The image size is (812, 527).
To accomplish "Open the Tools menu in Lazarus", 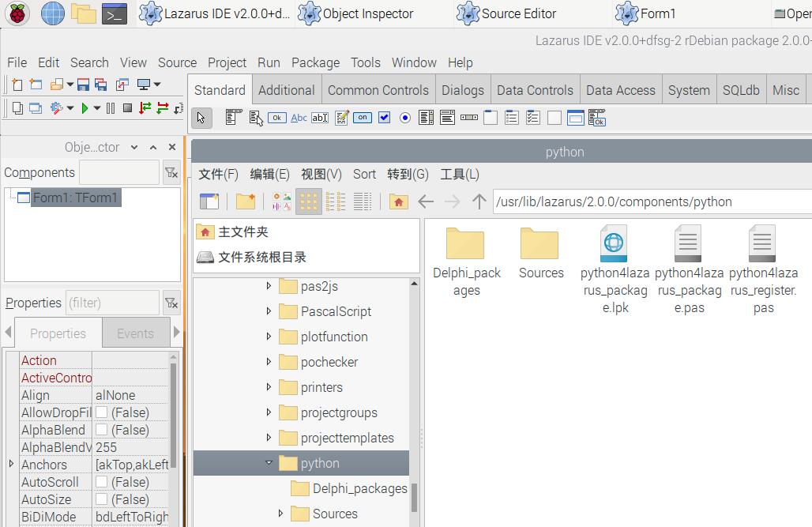I will click(x=366, y=62).
